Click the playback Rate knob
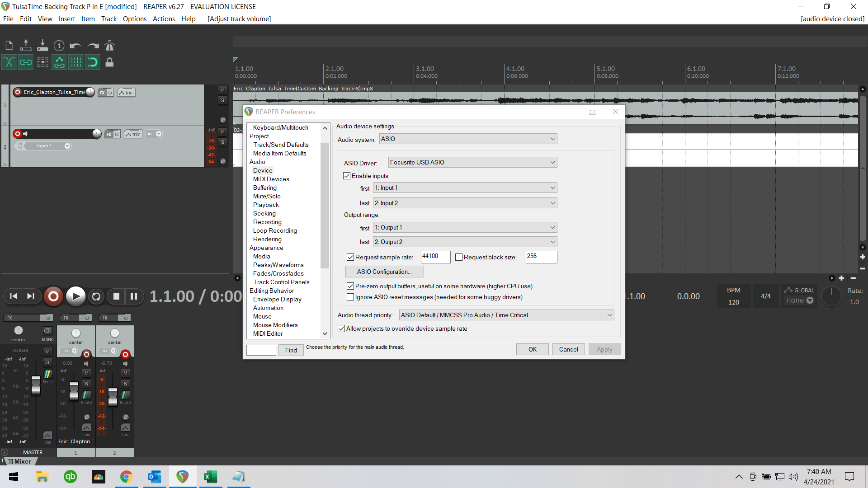The image size is (868, 488). point(831,296)
